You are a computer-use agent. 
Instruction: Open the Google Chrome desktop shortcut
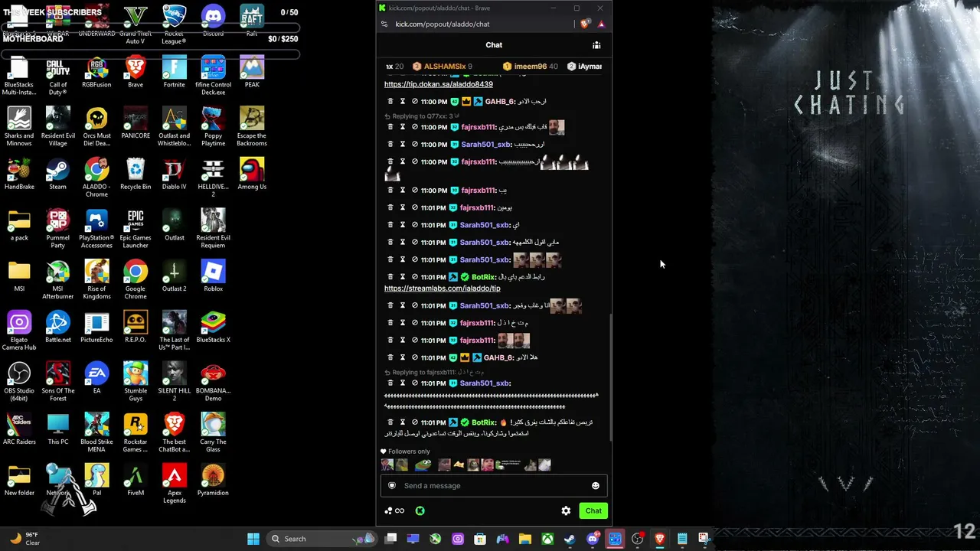(x=136, y=279)
